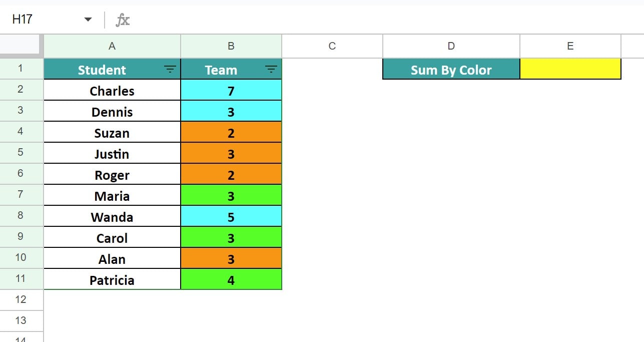Click the green cell next to Patricia
Image resolution: width=644 pixels, height=342 pixels.
point(231,280)
